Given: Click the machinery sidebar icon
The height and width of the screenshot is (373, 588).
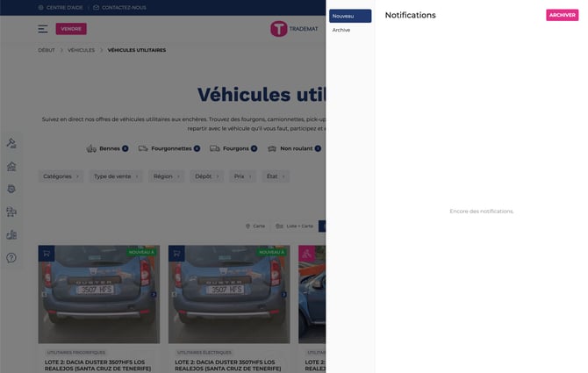Looking at the screenshot, I should [11, 212].
